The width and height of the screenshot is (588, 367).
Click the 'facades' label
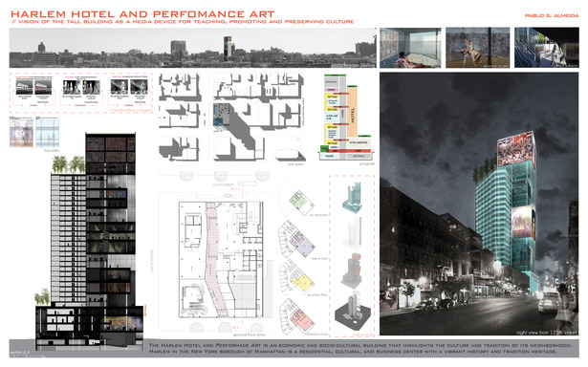pos(52,150)
